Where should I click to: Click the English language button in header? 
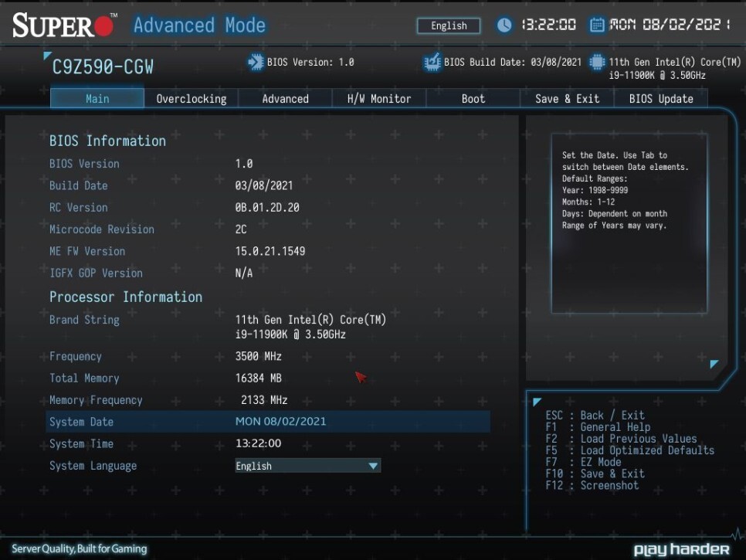(449, 25)
